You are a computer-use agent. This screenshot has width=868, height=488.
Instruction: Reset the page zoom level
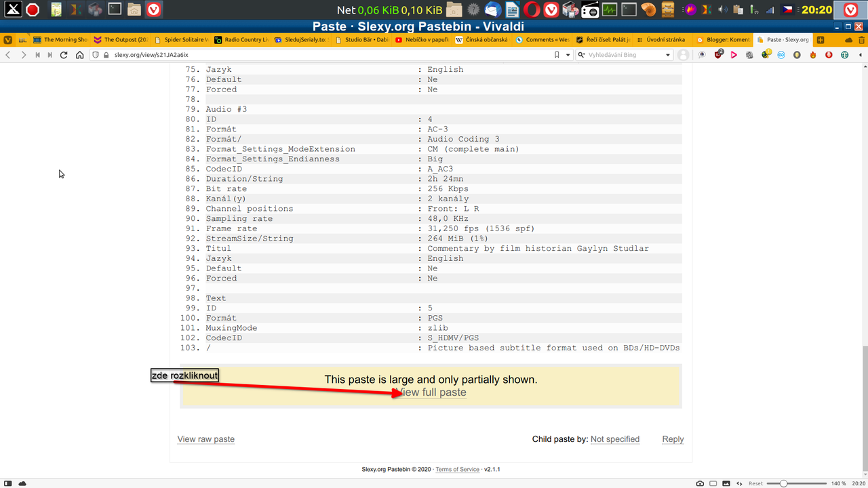[x=755, y=483]
